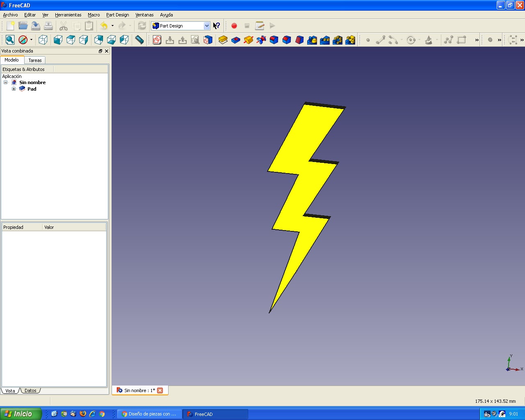Click the Mirrored feature icon

coord(312,40)
